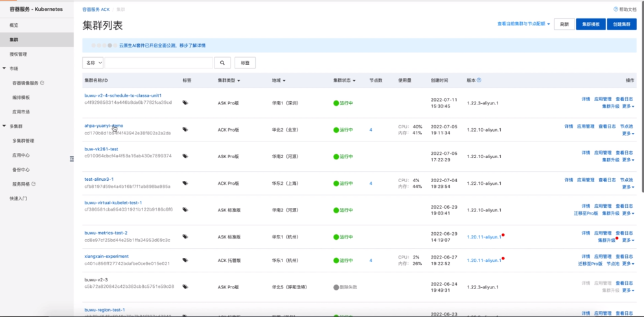Click 容器服务 ACK breadcrumb link

click(x=96, y=9)
